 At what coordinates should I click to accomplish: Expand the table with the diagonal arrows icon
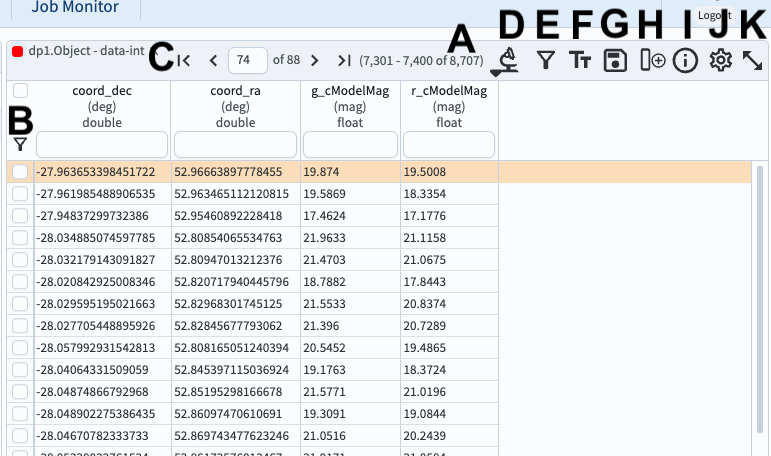click(752, 61)
